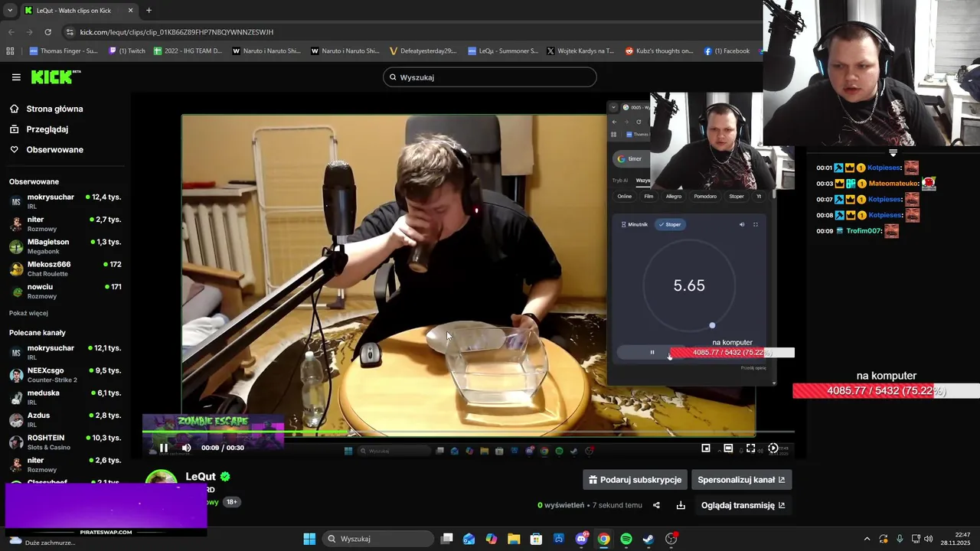This screenshot has height=551, width=980.
Task: Open recommended channel meduska
Action: click(65, 397)
